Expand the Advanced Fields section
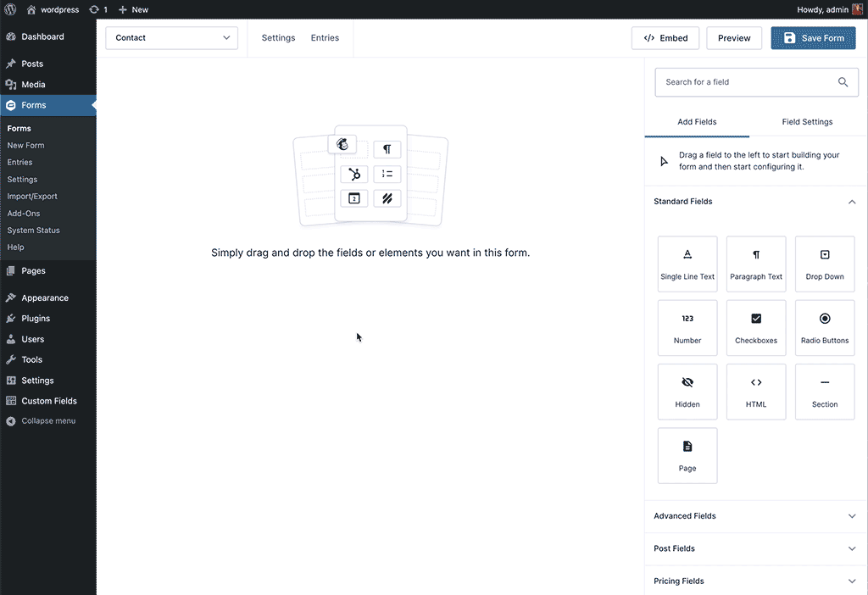Viewport: 868px width, 595px height. tap(852, 515)
